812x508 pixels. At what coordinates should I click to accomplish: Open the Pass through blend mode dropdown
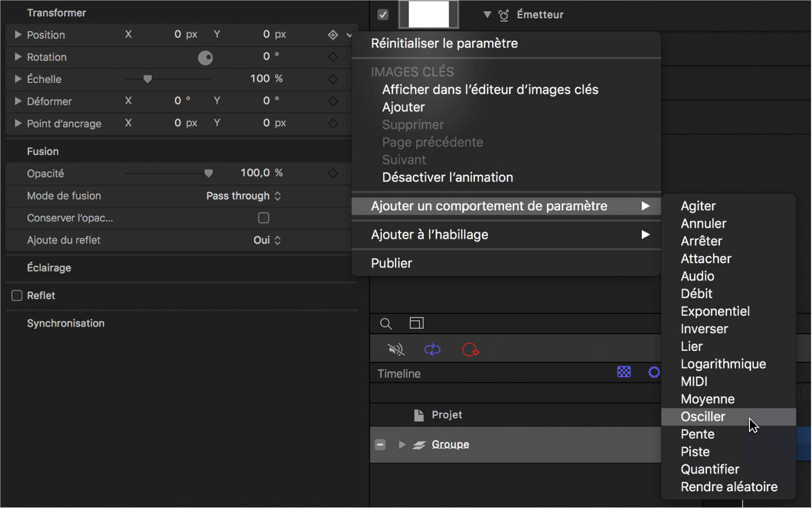coord(243,196)
